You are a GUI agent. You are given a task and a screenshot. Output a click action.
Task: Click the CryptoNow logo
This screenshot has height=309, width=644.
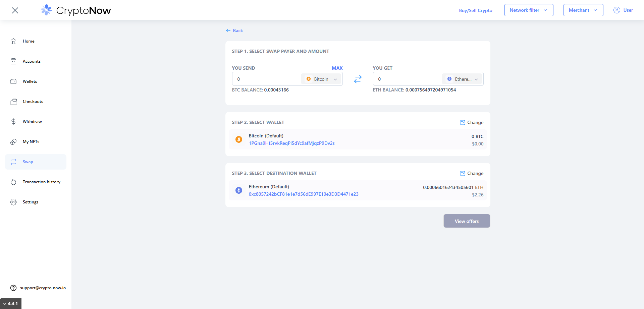(x=76, y=10)
